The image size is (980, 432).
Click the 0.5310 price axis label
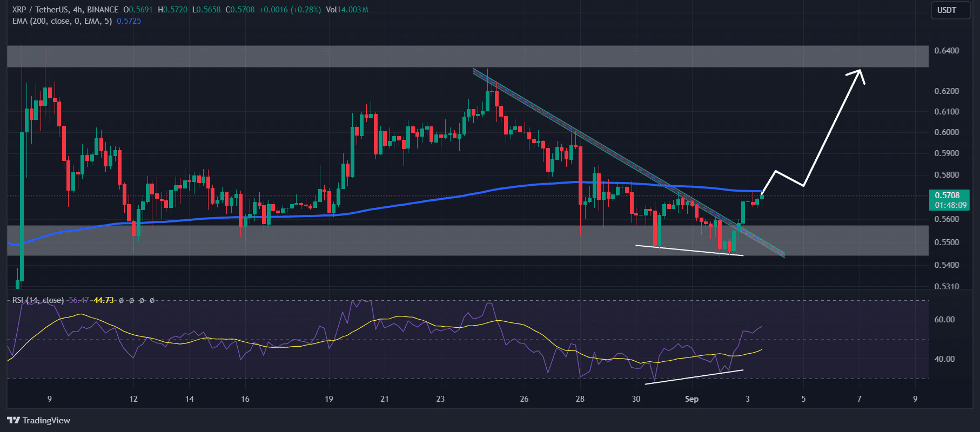tap(947, 286)
